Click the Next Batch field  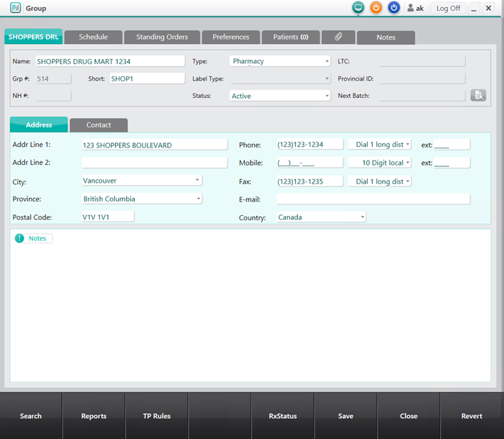coord(422,96)
